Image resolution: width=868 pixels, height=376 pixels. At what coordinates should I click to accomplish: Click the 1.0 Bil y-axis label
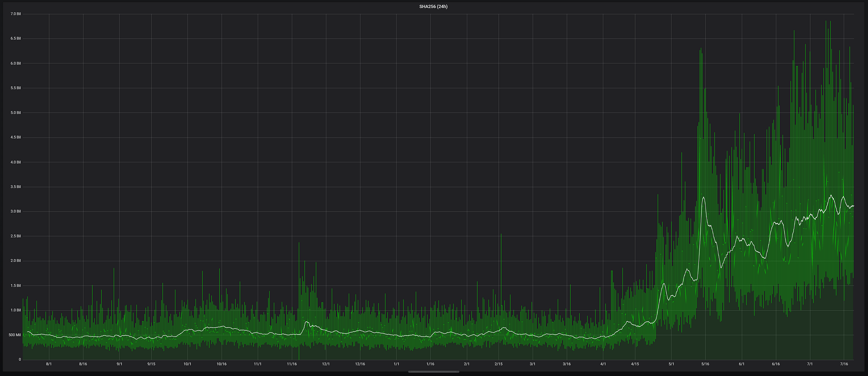(16, 311)
